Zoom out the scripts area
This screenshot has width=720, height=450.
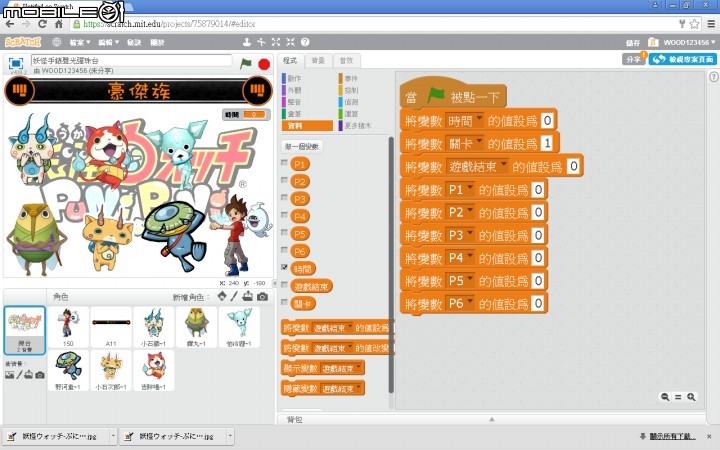click(664, 397)
